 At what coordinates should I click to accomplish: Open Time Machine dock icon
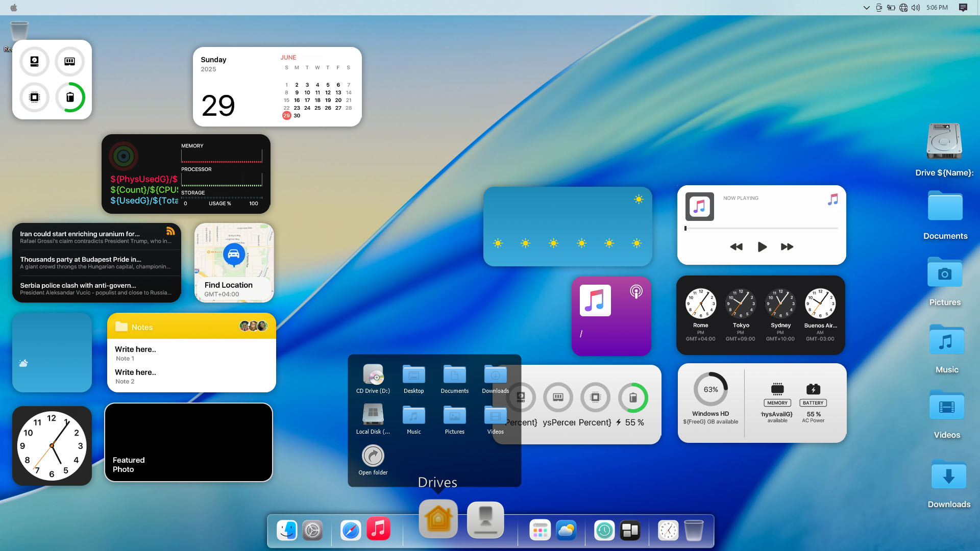click(604, 531)
